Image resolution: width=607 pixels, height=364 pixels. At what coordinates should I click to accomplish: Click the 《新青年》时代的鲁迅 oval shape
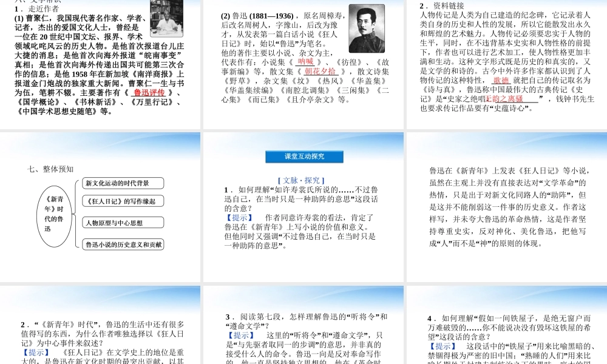pyautogui.click(x=54, y=216)
